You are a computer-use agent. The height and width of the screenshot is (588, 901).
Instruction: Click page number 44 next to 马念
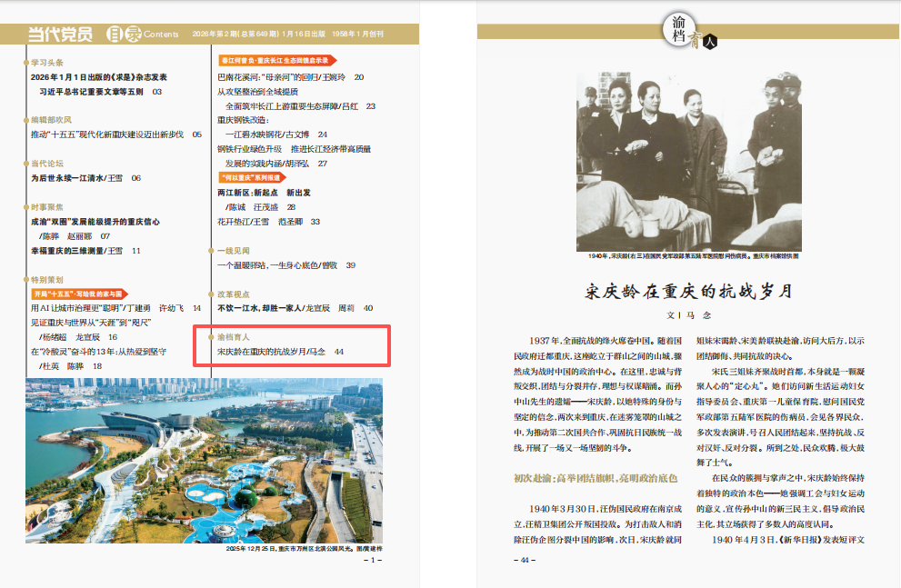(x=339, y=350)
